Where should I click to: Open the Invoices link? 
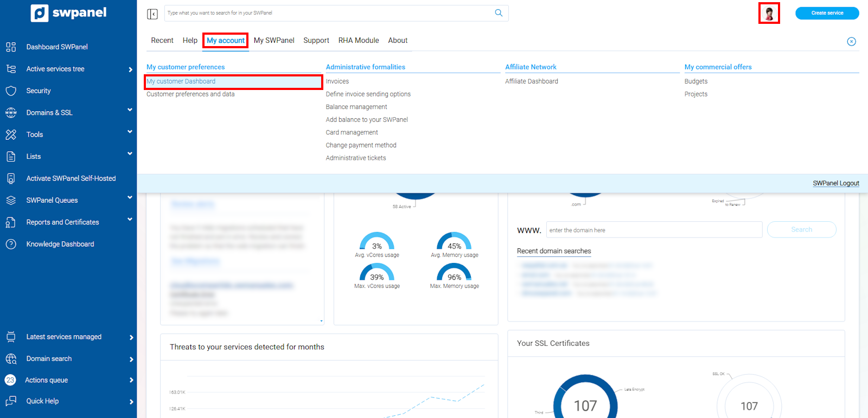337,81
